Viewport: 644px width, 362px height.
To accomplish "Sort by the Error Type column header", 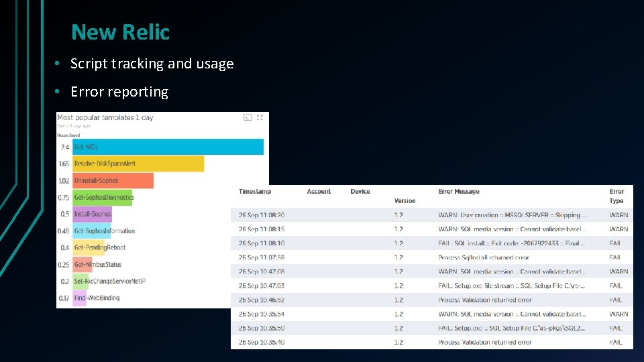I will click(x=616, y=196).
